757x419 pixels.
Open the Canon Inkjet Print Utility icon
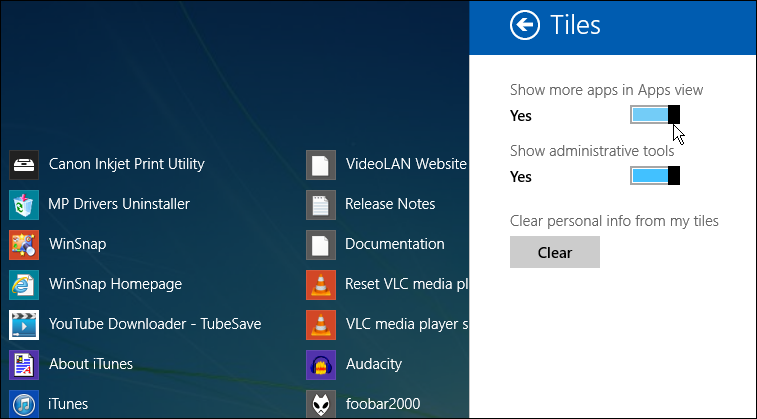[24, 165]
